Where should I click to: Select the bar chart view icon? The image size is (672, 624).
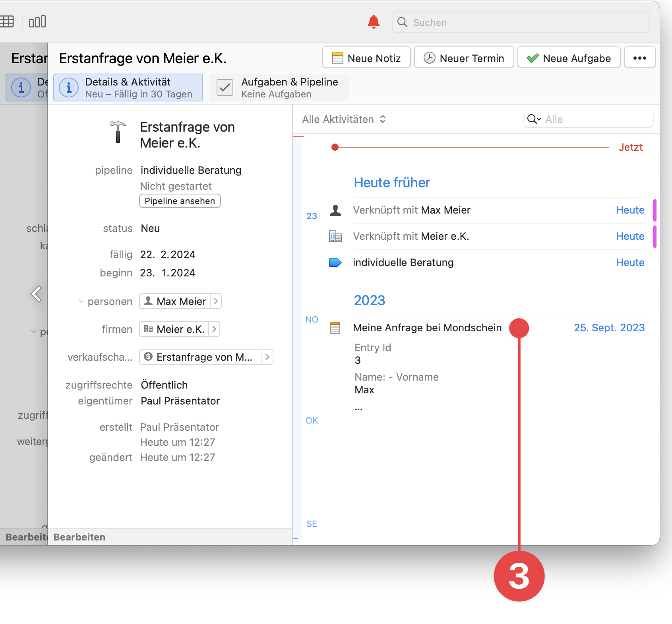[37, 21]
